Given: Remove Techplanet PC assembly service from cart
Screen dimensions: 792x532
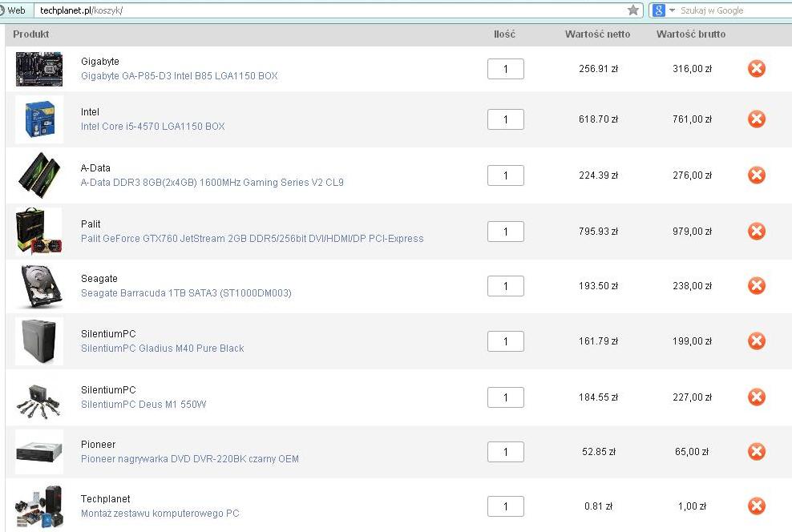Looking at the screenshot, I should click(x=756, y=506).
